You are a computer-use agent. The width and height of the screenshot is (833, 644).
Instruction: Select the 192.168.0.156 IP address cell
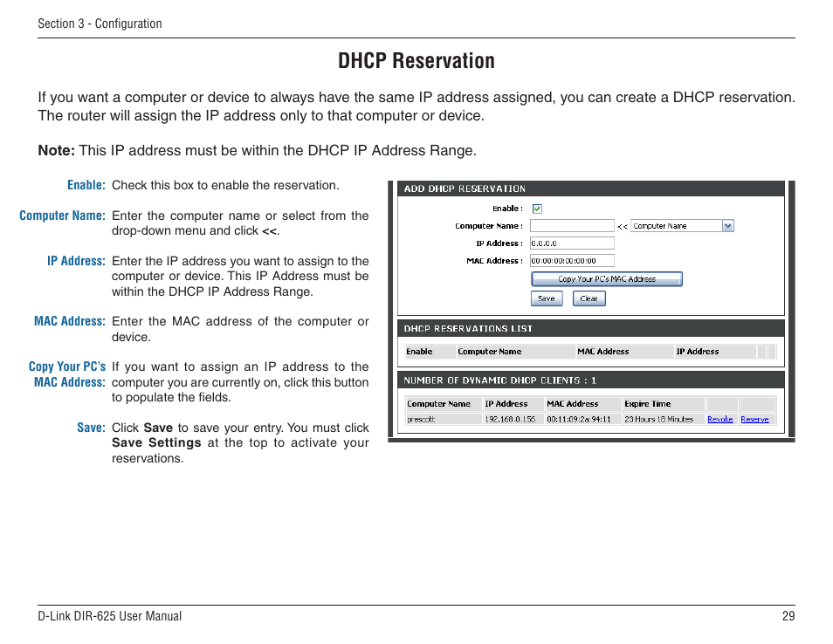tap(513, 420)
